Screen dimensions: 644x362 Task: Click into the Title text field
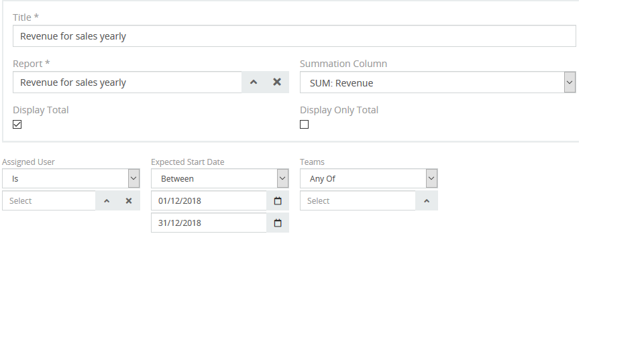[x=294, y=36]
